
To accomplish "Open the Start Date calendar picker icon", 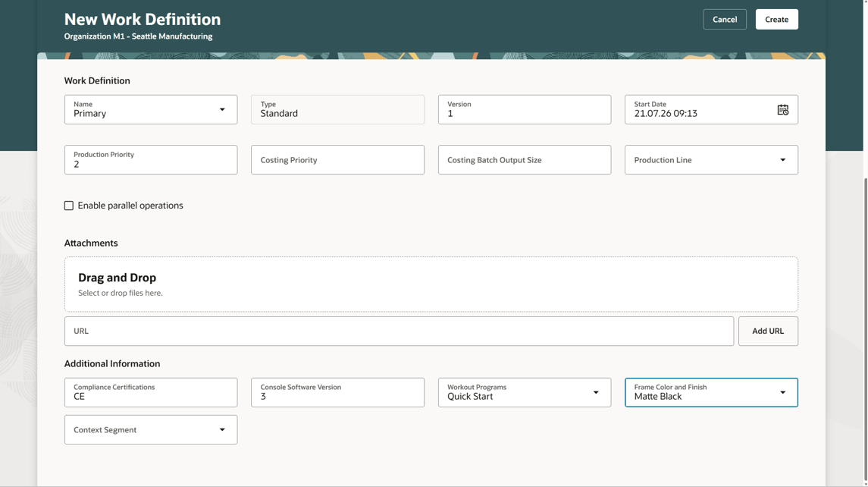I will pos(782,110).
